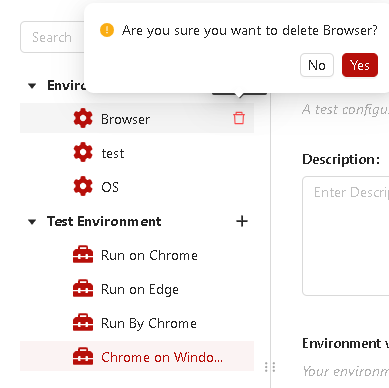Click the Test Environment section header
The width and height of the screenshot is (389, 388).
pyautogui.click(x=104, y=221)
